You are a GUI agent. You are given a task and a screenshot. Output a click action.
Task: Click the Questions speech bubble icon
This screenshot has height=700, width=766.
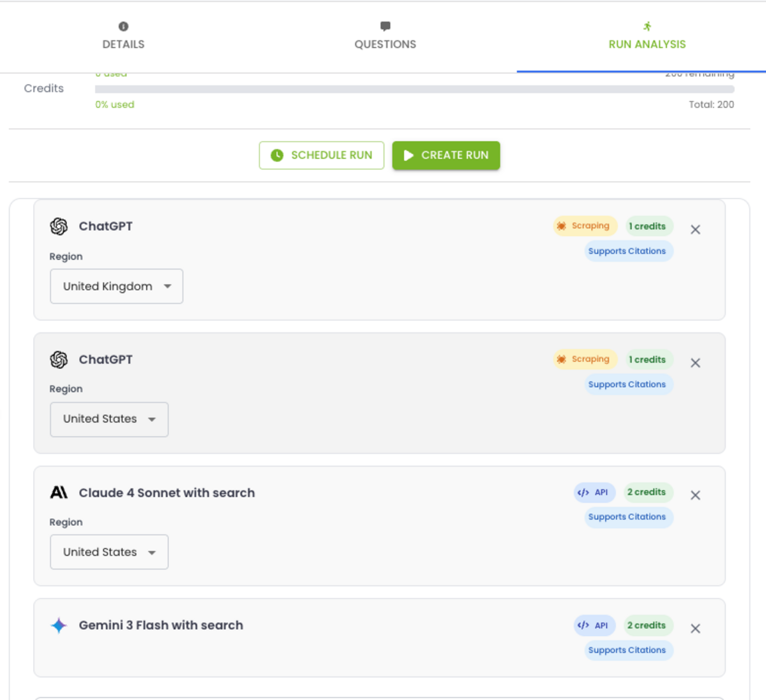385,26
